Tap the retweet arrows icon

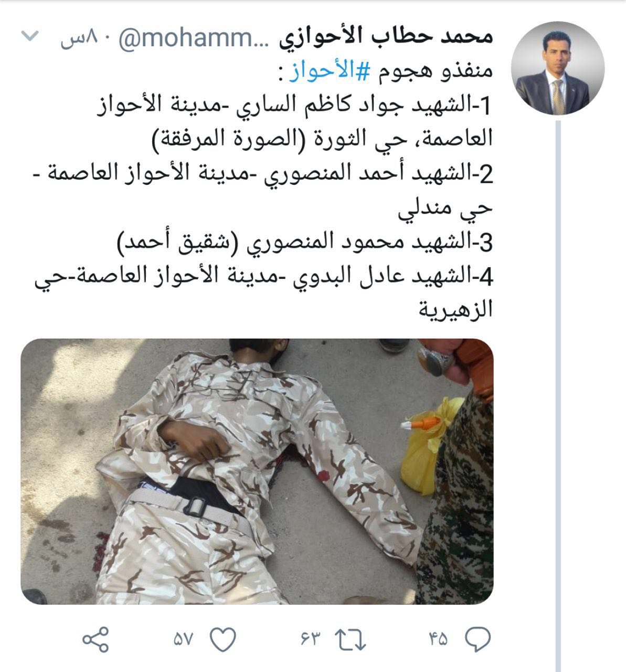pos(350,640)
